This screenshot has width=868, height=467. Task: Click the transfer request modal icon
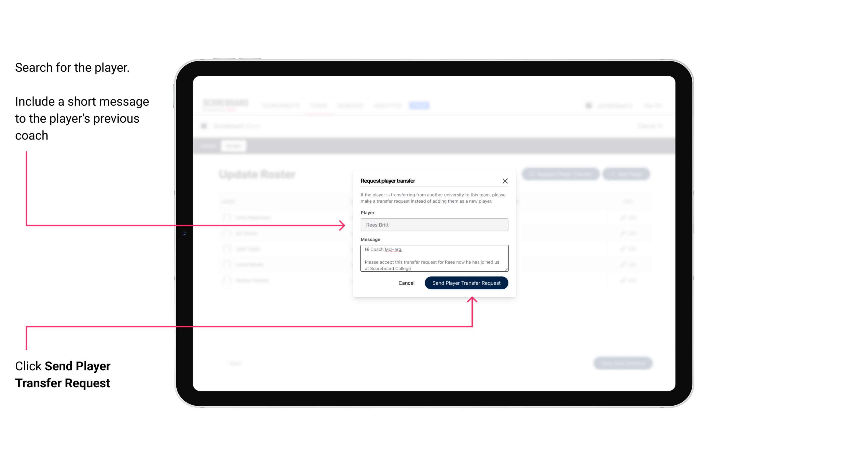tap(505, 181)
